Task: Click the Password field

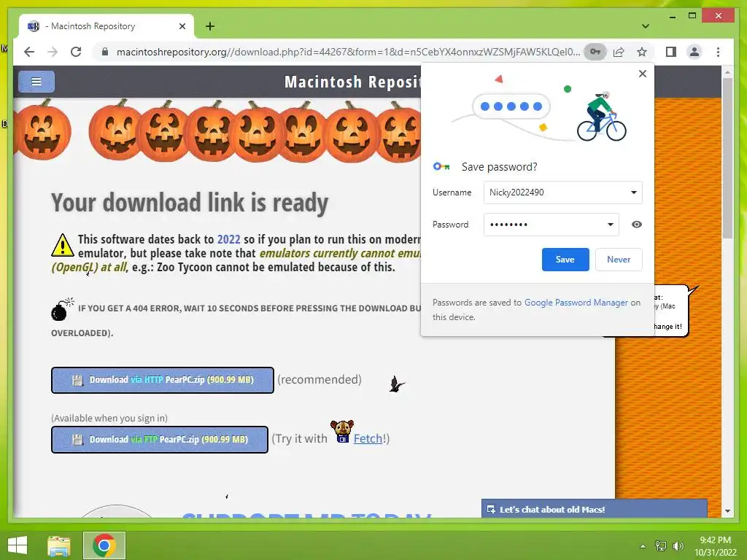Action: coord(551,225)
